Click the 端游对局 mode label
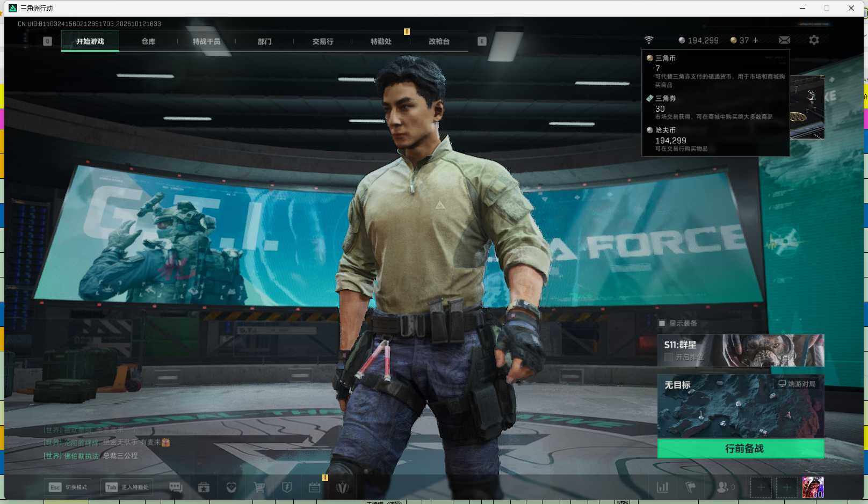Screen dimensions: 868x504 point(797,384)
